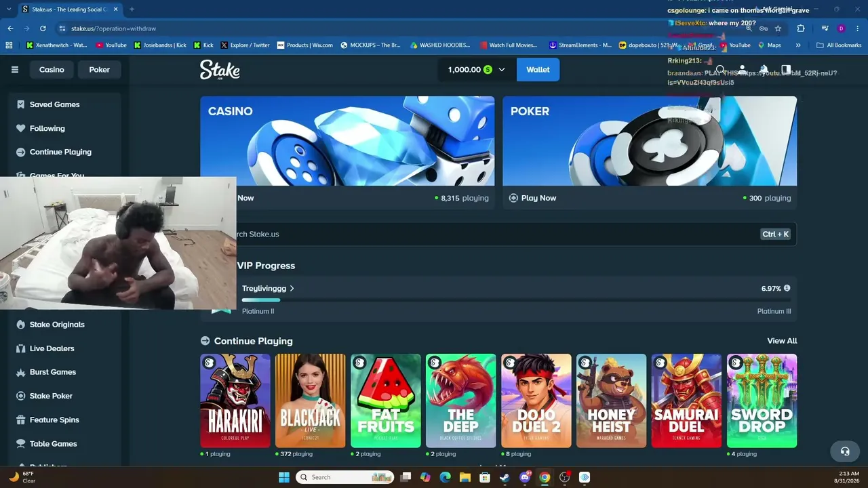868x488 pixels.
Task: Open the Poker banner image
Action: point(650,141)
